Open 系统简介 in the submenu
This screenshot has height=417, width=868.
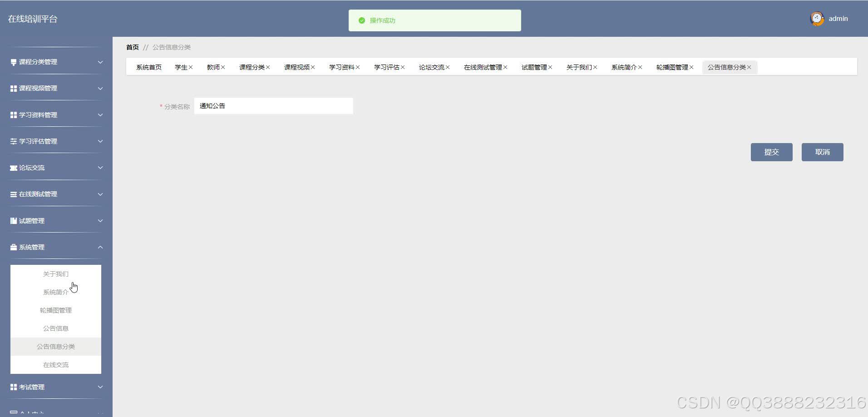pyautogui.click(x=56, y=292)
